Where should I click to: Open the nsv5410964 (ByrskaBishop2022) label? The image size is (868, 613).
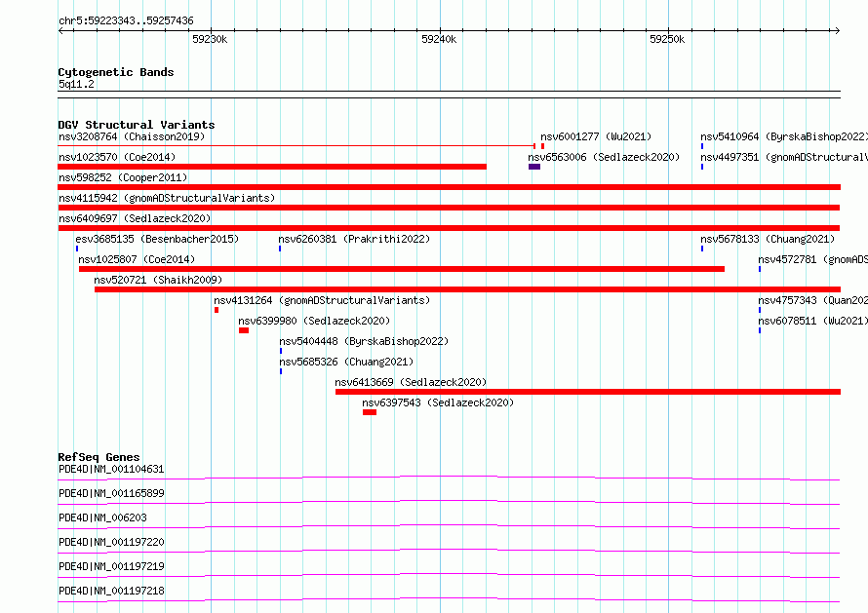[x=784, y=136]
